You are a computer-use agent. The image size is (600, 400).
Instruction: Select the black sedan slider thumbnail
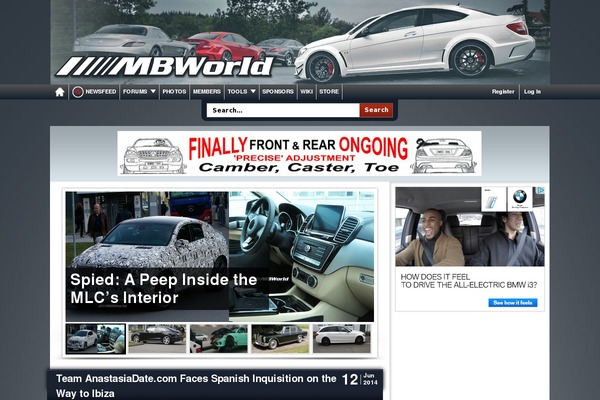tap(157, 339)
